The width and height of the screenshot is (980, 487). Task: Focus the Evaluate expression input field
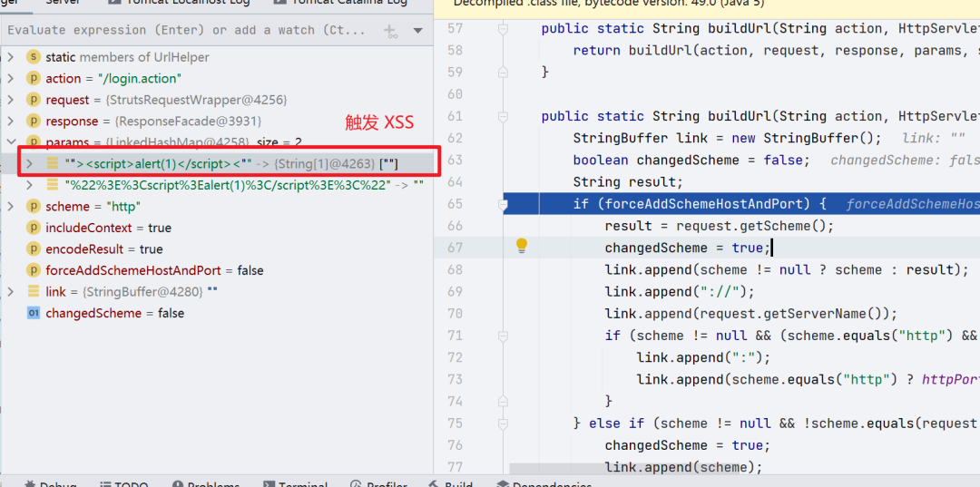(x=186, y=30)
